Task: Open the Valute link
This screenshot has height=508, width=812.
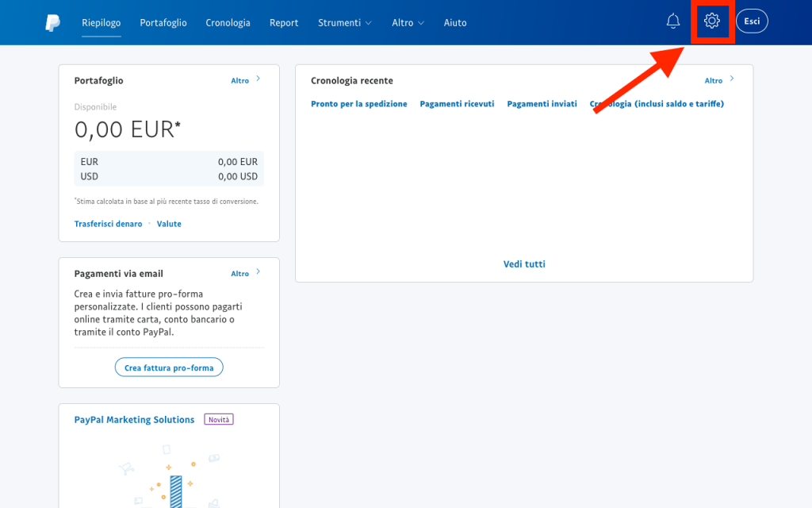Action: [169, 224]
